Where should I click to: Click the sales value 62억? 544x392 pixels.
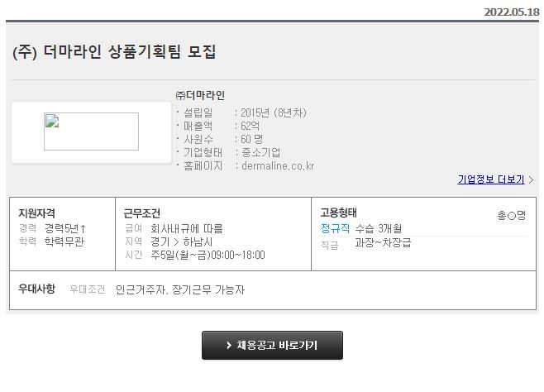click(250, 126)
